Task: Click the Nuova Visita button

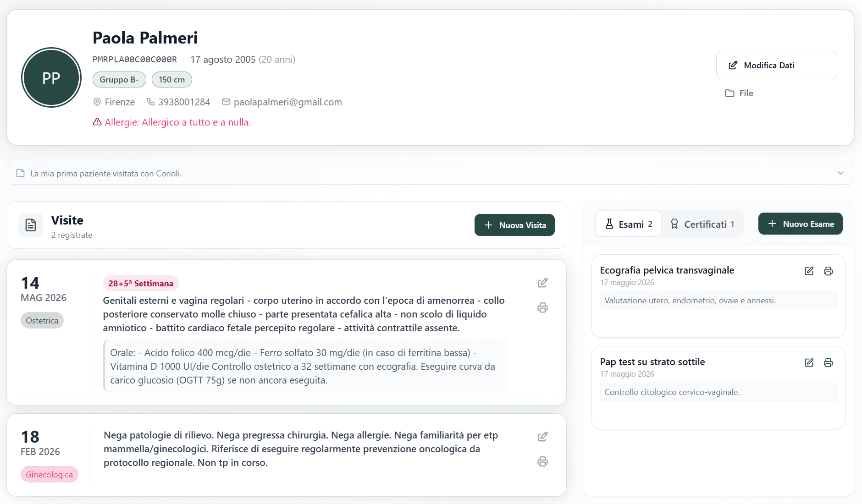Action: 514,225
